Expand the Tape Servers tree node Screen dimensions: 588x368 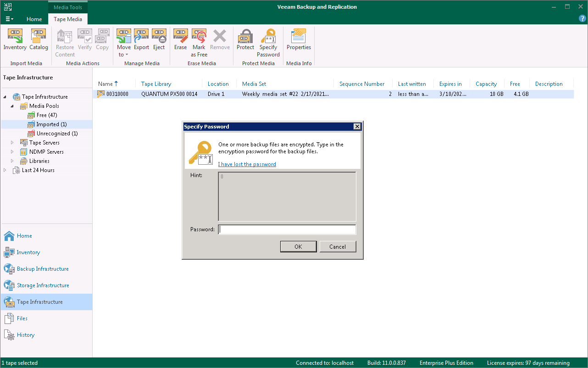point(12,143)
